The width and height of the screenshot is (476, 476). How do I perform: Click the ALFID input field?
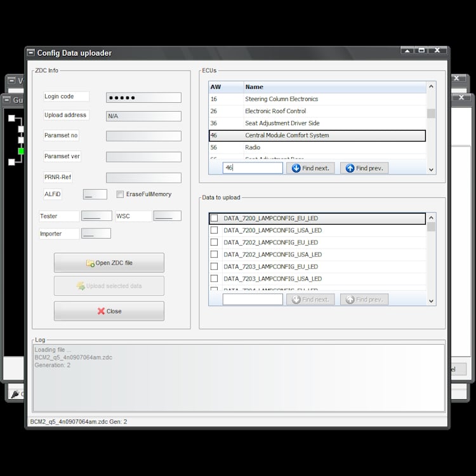(x=95, y=194)
